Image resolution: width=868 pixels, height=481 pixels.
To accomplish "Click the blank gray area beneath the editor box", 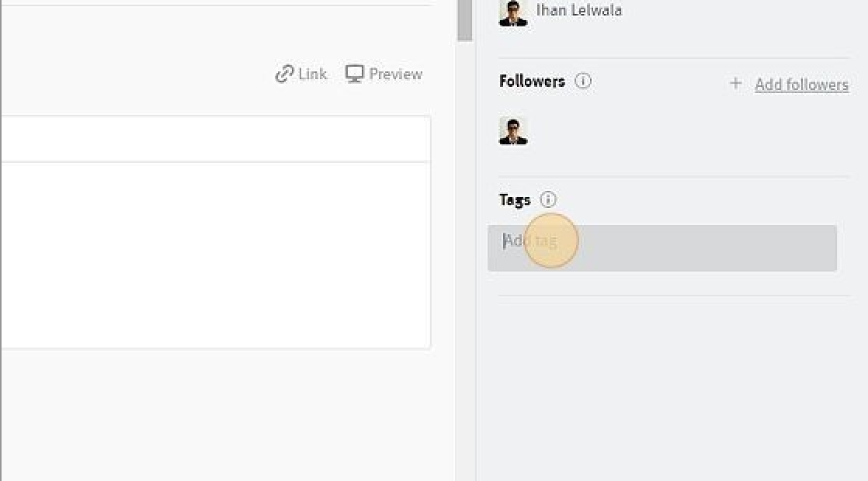I will (225, 411).
